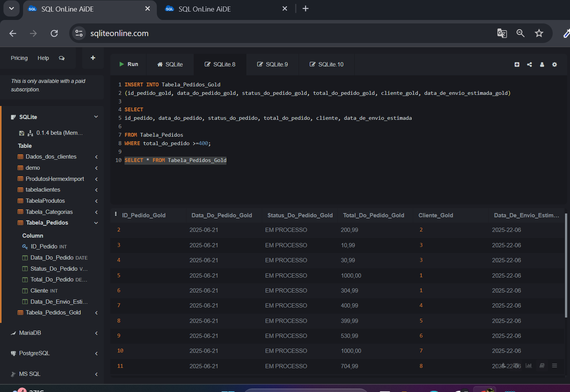Expand the Tabela_Categorias table chevron
The image size is (570, 392).
96,212
